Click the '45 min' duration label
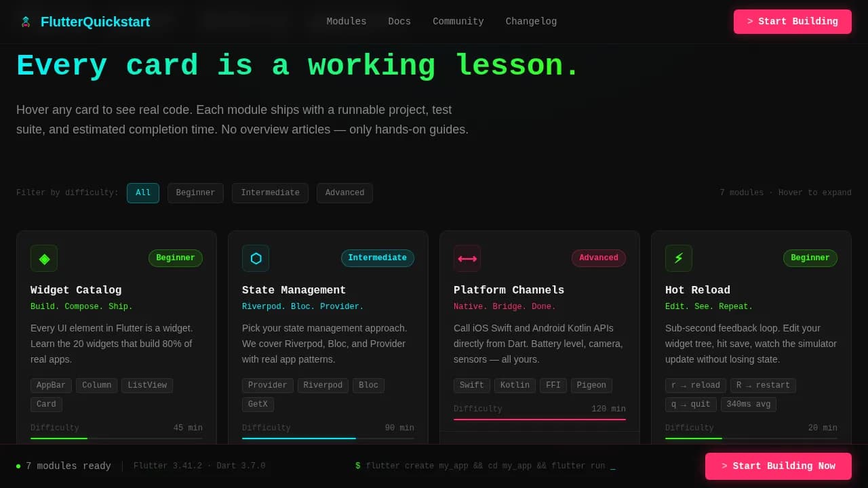This screenshot has height=488, width=868. pos(188,428)
